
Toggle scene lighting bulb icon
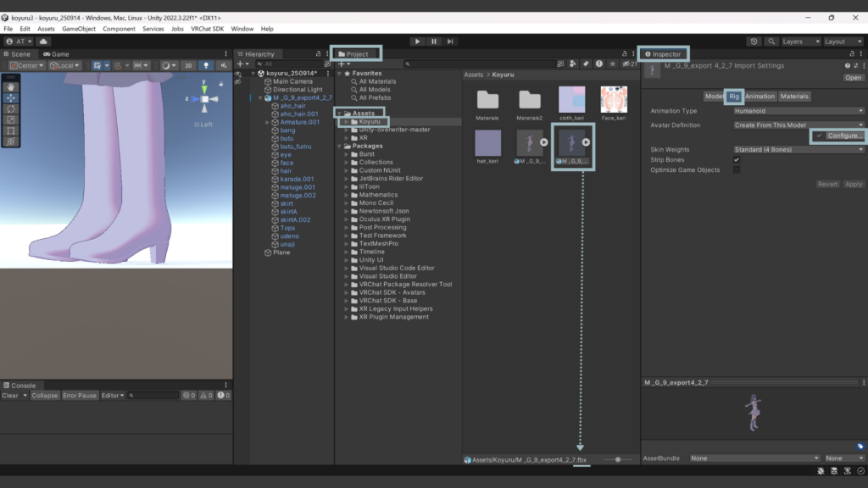pyautogui.click(x=204, y=65)
